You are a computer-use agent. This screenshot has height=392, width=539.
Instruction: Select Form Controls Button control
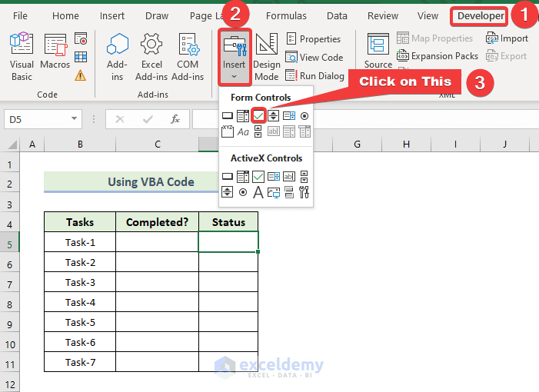tap(228, 116)
